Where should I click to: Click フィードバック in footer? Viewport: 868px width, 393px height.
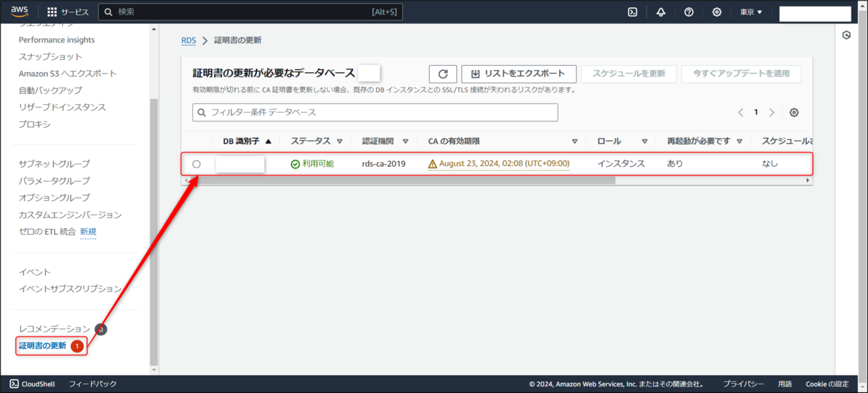coord(92,384)
